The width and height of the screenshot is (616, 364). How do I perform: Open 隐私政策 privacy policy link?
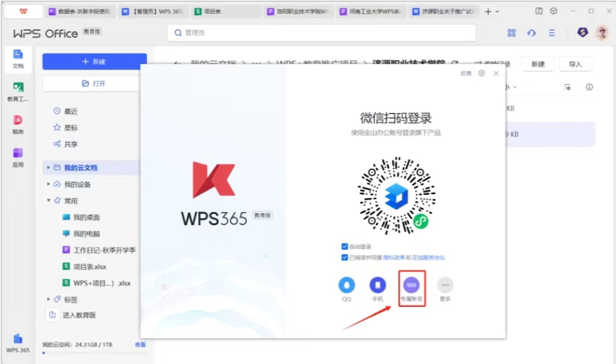pos(394,258)
